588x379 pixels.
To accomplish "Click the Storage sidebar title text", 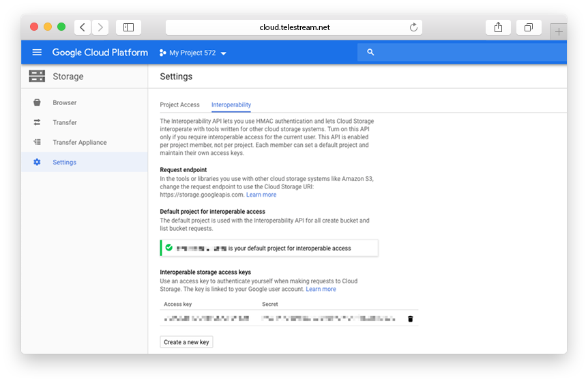I will [68, 76].
